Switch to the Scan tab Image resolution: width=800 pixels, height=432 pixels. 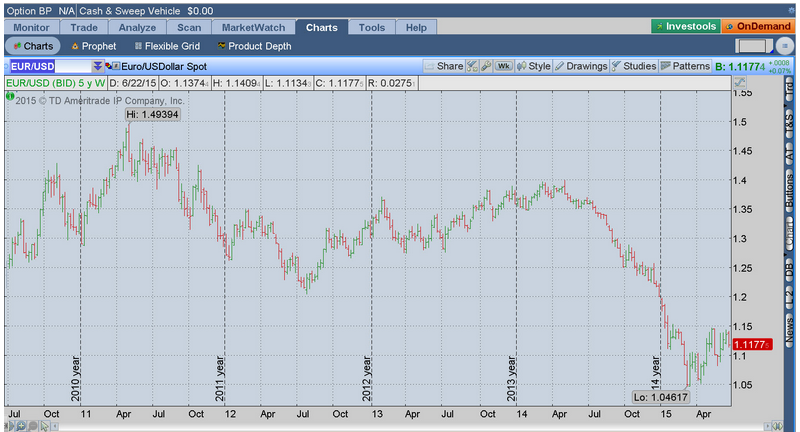pyautogui.click(x=189, y=28)
